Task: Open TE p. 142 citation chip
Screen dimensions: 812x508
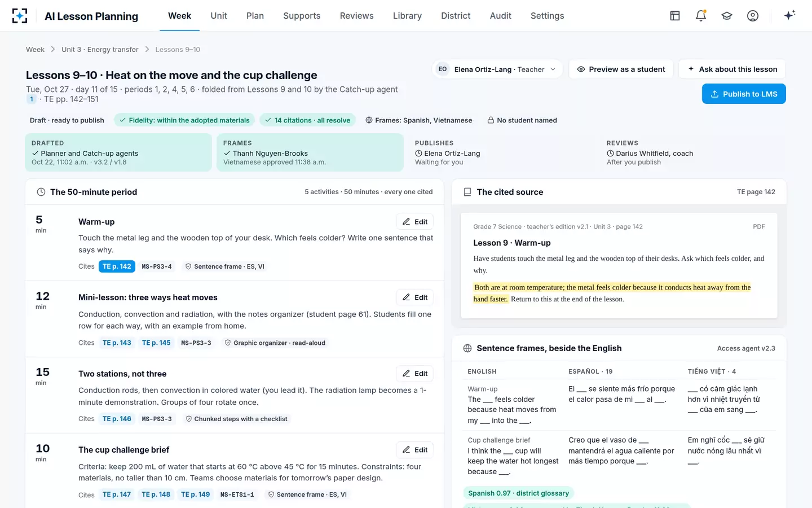Action: pos(117,266)
